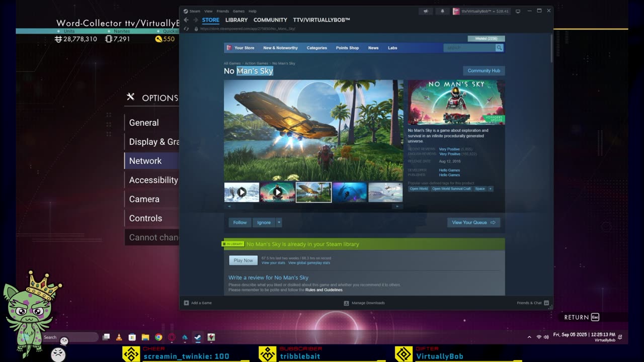Screen dimensions: 644x362
Task: Enter Big Picture mode icon
Action: pos(518,11)
